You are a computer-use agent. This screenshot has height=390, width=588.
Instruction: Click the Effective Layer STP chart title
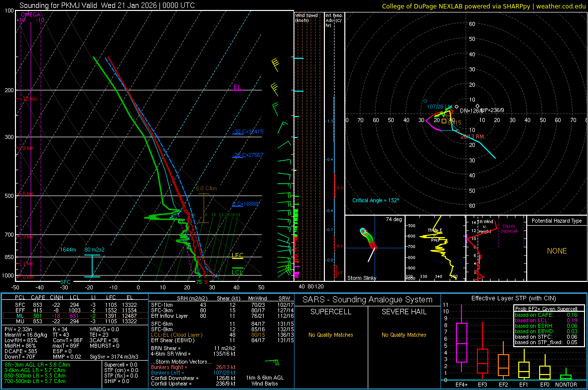(513, 298)
